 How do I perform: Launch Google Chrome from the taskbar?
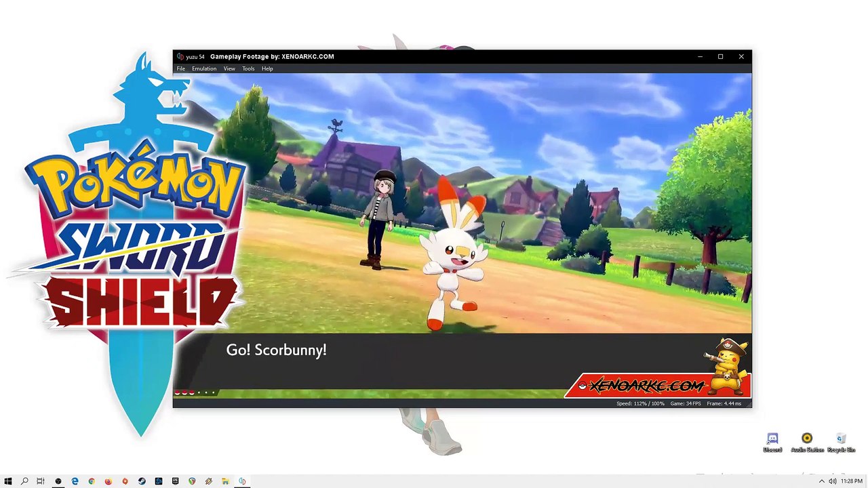tap(92, 481)
